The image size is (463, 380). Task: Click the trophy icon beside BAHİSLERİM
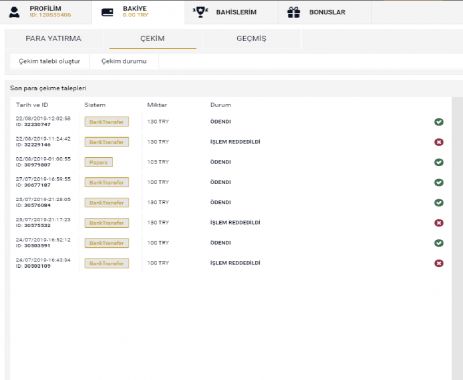pos(200,12)
